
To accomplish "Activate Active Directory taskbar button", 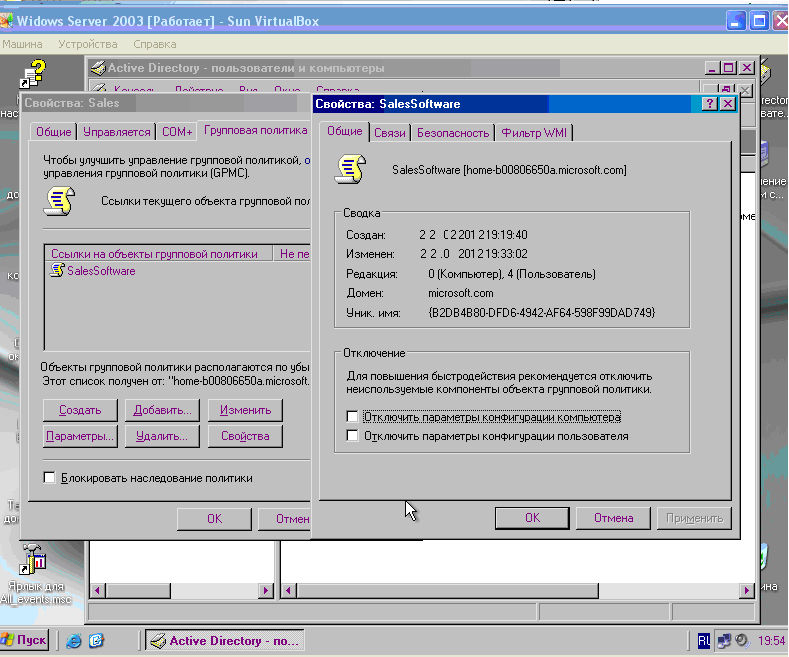I will coord(224,640).
